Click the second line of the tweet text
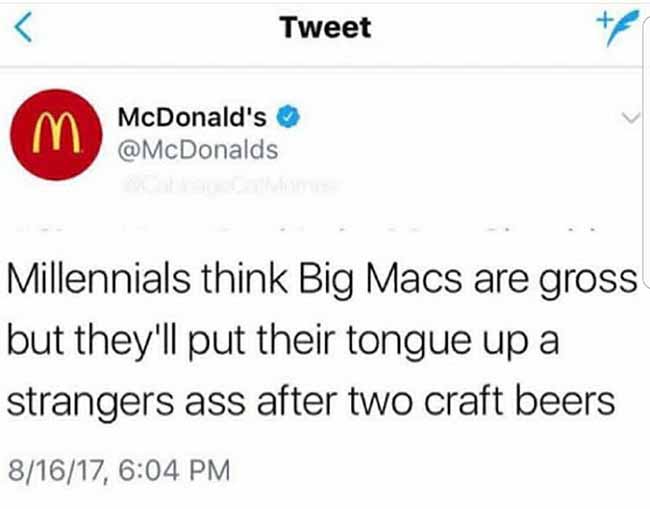Image resolution: width=650 pixels, height=509 pixels. pyautogui.click(x=283, y=340)
